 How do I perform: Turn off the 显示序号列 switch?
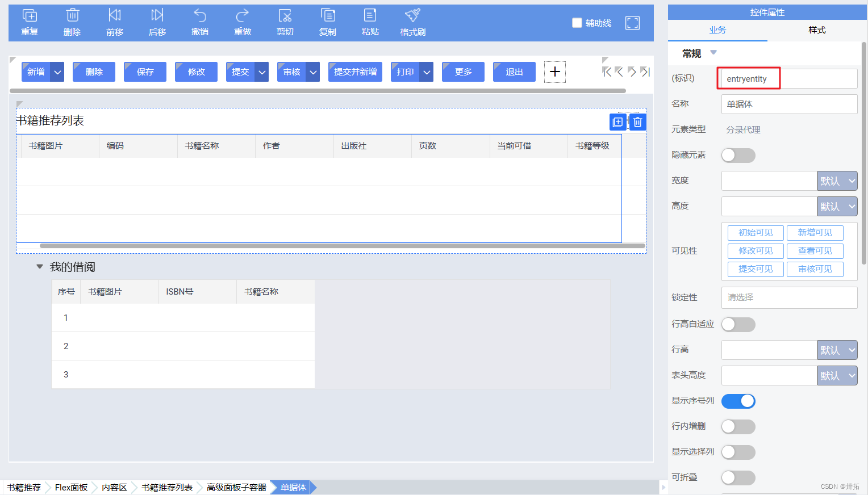click(738, 401)
